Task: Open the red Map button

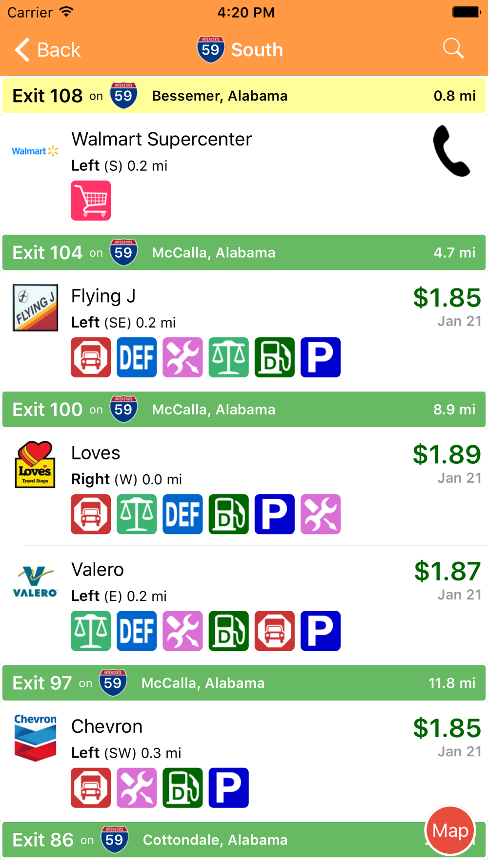Action: pyautogui.click(x=450, y=830)
